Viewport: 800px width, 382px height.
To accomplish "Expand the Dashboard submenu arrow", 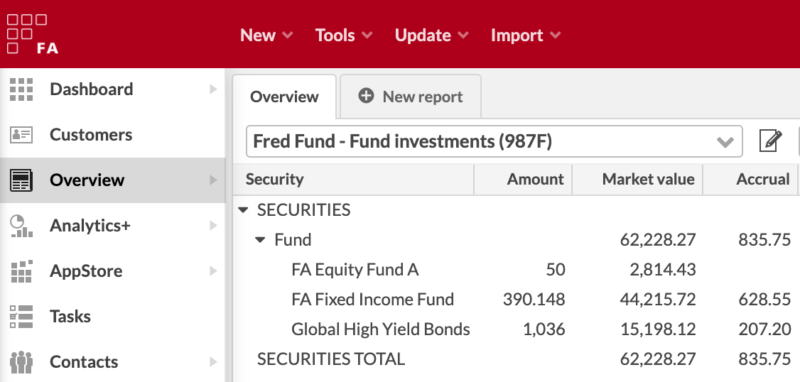I will point(213,89).
